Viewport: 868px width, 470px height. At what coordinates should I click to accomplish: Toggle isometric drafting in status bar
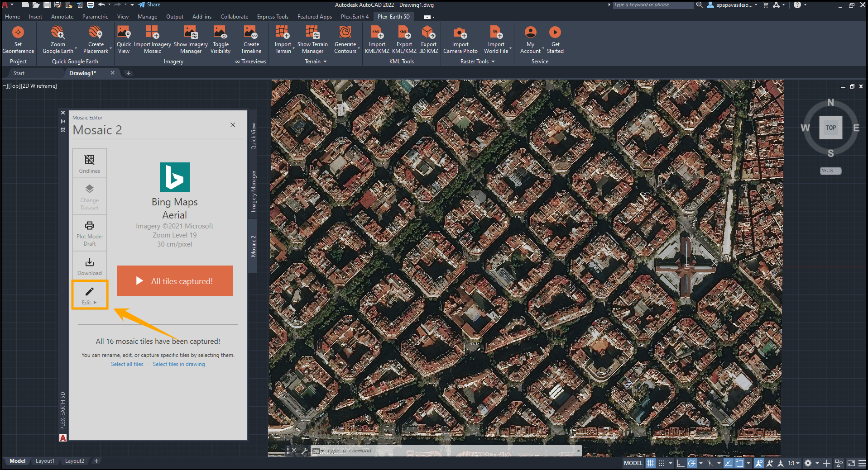tap(710, 463)
